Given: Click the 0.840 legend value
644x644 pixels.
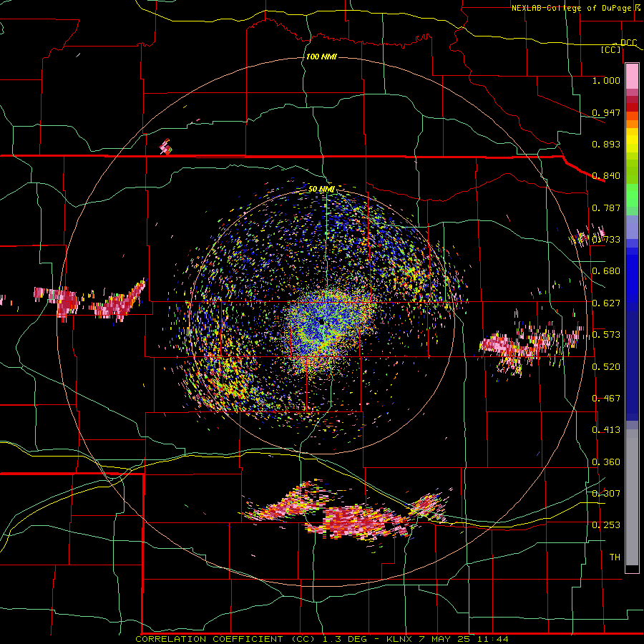Looking at the screenshot, I should 606,176.
